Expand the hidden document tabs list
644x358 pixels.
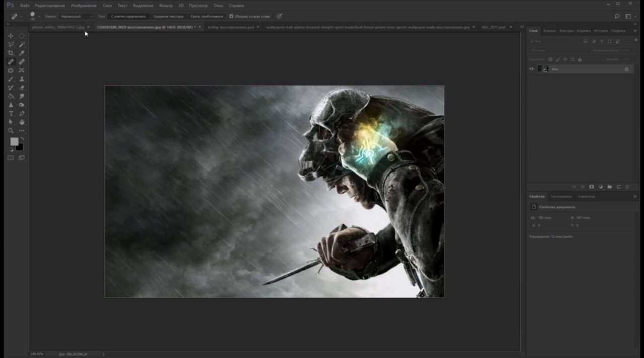[x=522, y=27]
